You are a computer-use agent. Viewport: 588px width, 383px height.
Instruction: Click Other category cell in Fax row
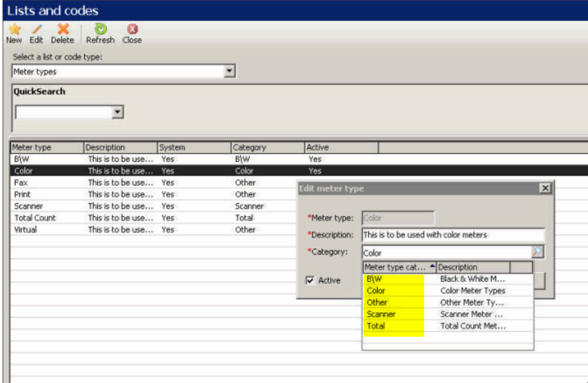pyautogui.click(x=245, y=183)
